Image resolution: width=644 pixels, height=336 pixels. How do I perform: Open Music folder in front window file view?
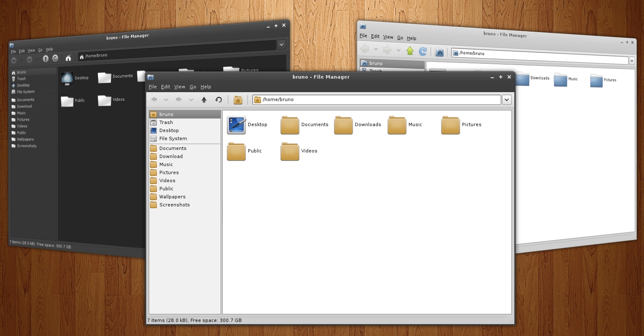397,125
